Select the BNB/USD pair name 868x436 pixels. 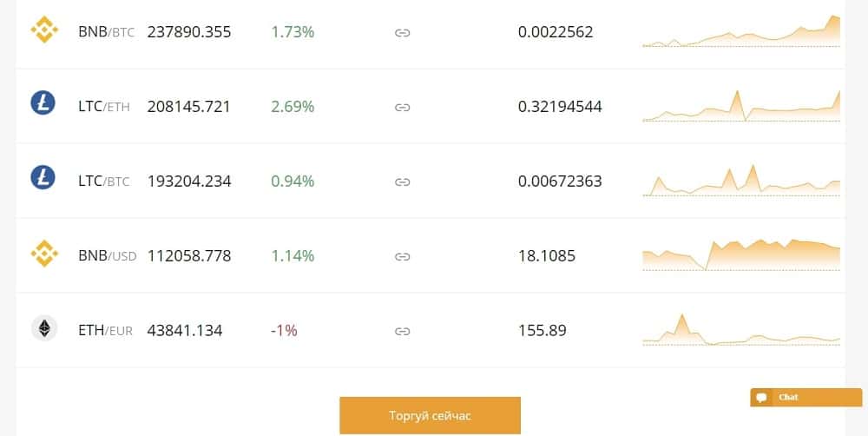(x=107, y=256)
